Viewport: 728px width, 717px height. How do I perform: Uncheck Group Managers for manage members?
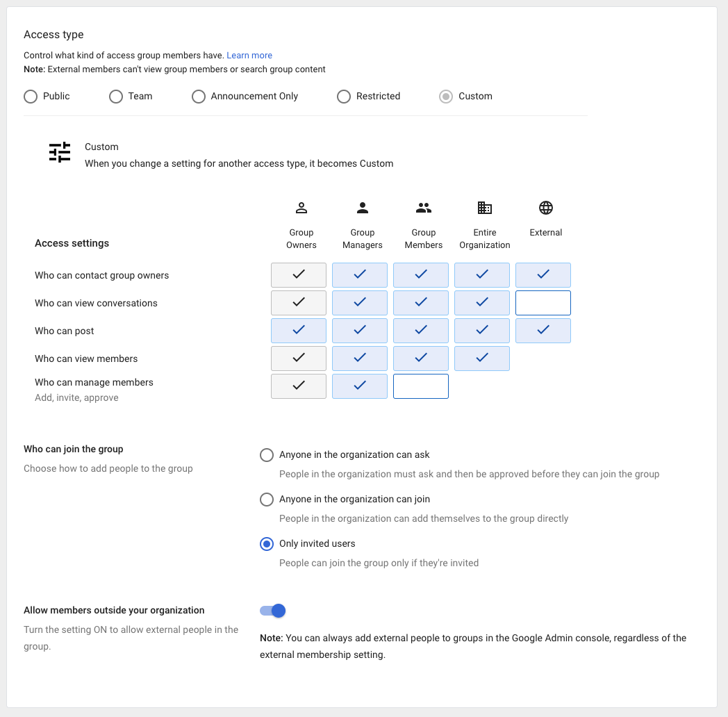(x=360, y=386)
